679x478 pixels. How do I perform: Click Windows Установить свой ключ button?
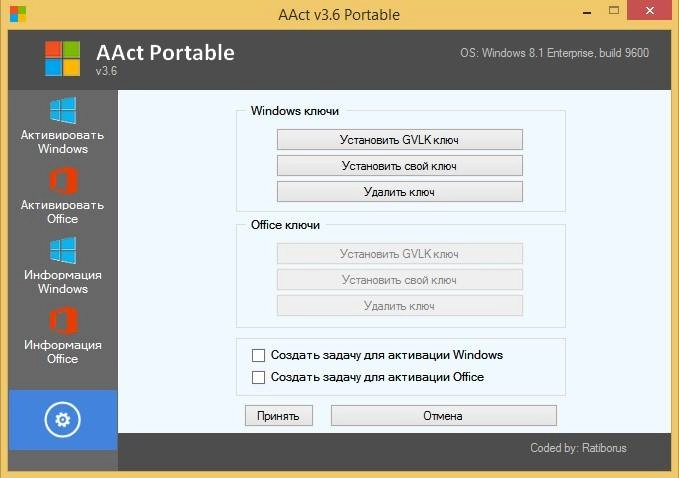tap(400, 165)
